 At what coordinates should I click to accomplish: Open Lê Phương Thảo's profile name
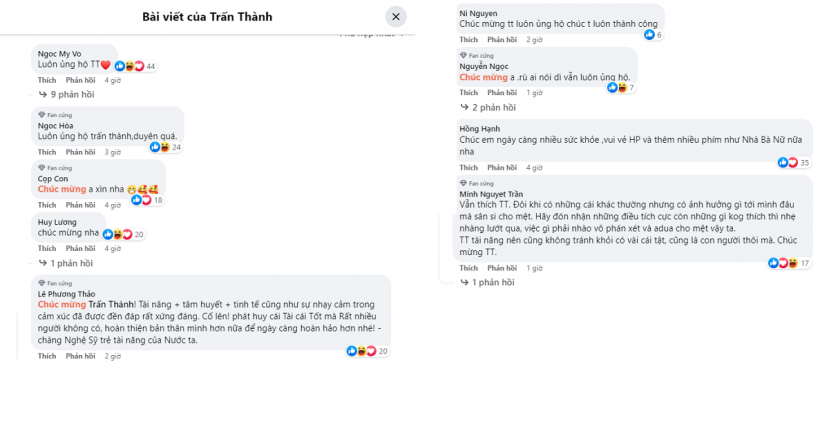pyautogui.click(x=66, y=294)
